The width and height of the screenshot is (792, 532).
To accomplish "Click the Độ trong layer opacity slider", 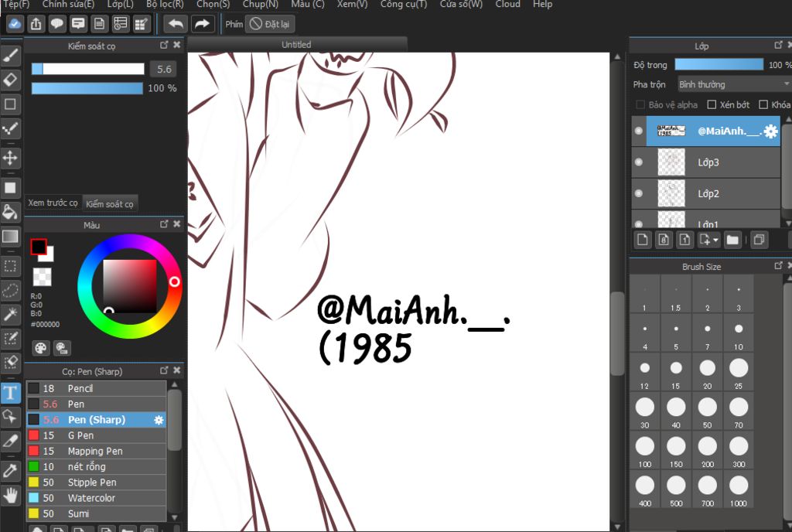I will (719, 64).
